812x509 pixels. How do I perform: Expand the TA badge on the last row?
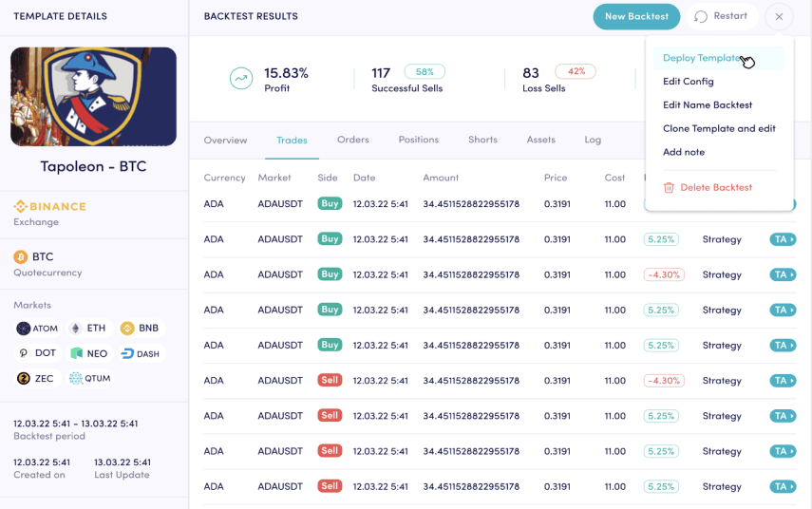783,486
